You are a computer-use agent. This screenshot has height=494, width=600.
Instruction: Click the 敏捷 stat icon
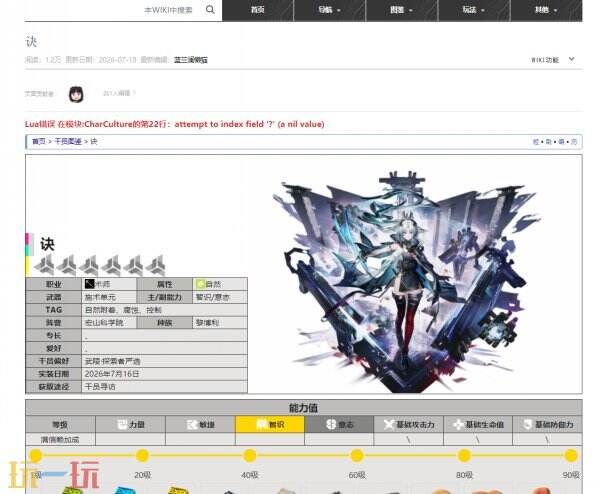pos(192,424)
